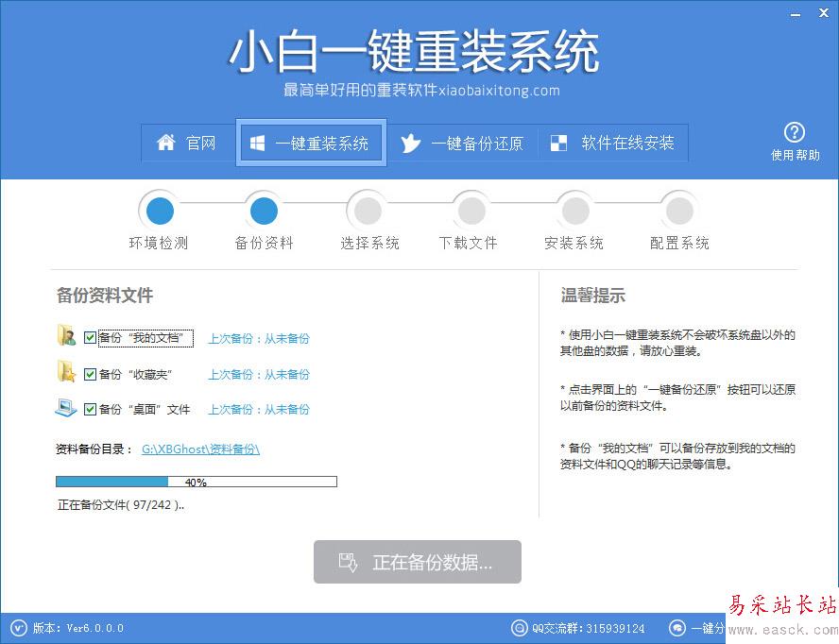The width and height of the screenshot is (839, 644).
Task: Click 正在备份文件( 97/242 ) status text
Action: (121, 505)
